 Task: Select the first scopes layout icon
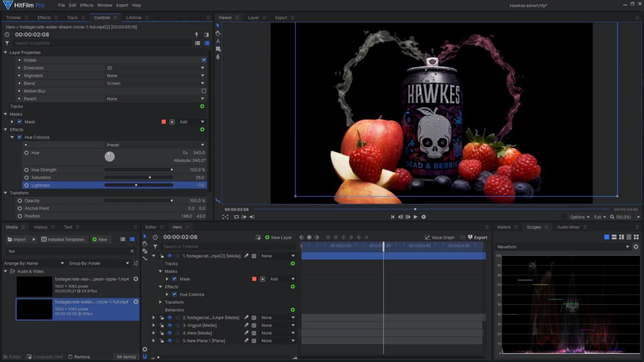(607, 237)
